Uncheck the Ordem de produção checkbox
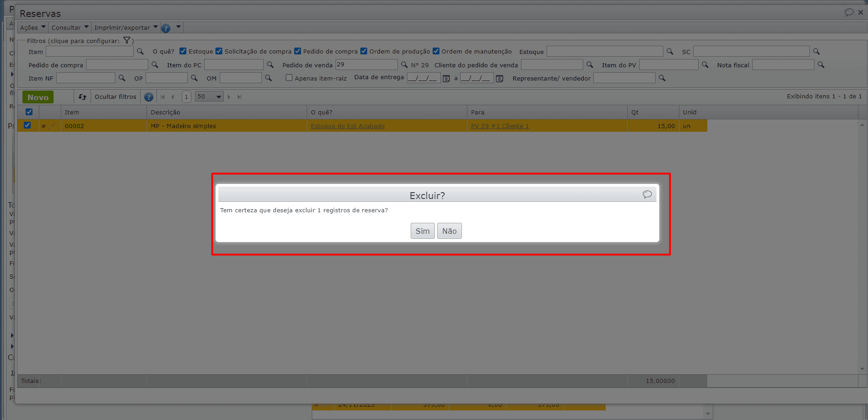Image resolution: width=868 pixels, height=420 pixels. 364,51
